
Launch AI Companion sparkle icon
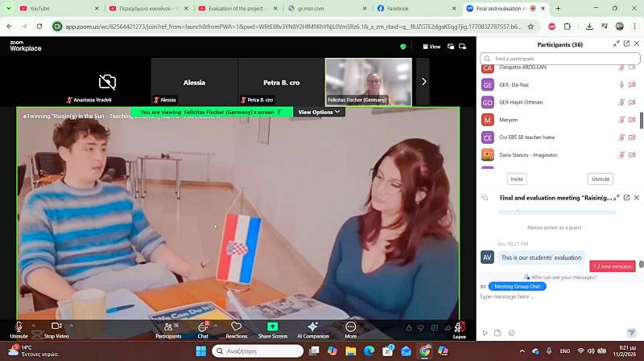point(312,328)
